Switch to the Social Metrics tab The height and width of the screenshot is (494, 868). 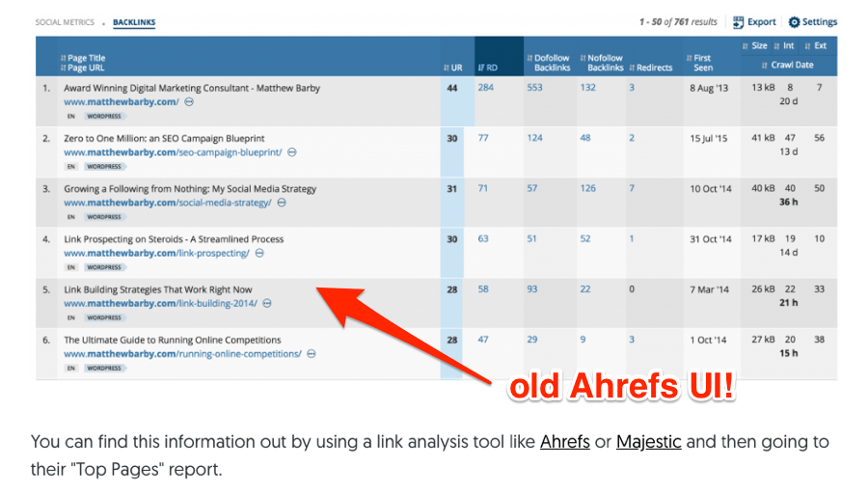(x=65, y=22)
